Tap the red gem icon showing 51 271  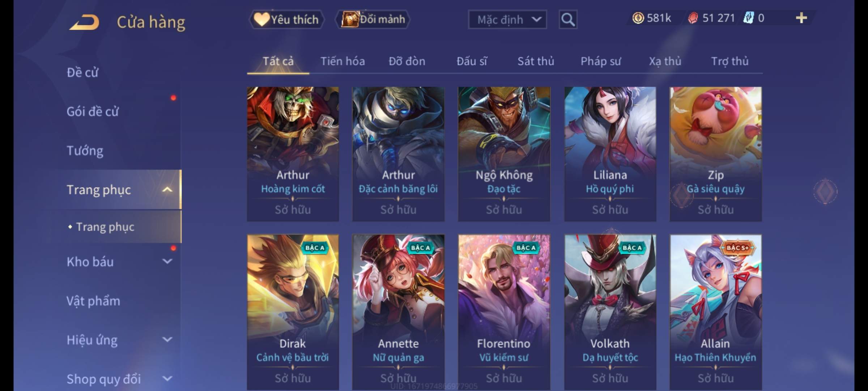coord(693,18)
